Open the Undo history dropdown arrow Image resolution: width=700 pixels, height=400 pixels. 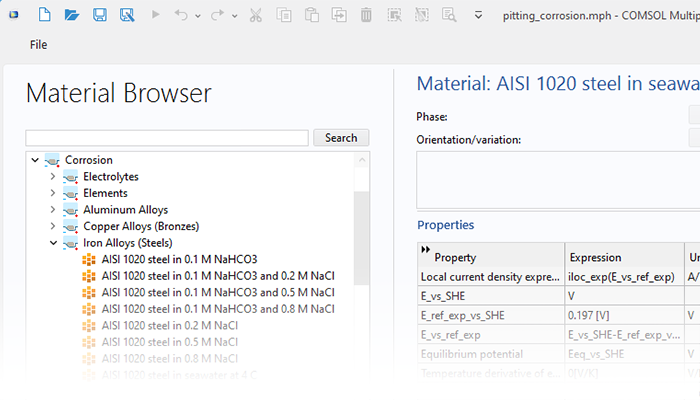click(x=198, y=16)
